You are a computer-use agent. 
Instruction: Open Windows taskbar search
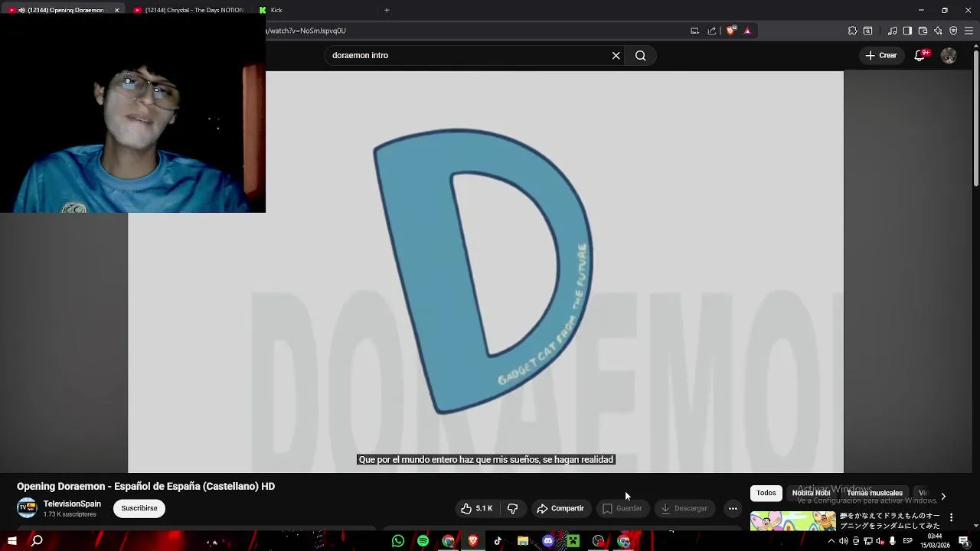(37, 541)
